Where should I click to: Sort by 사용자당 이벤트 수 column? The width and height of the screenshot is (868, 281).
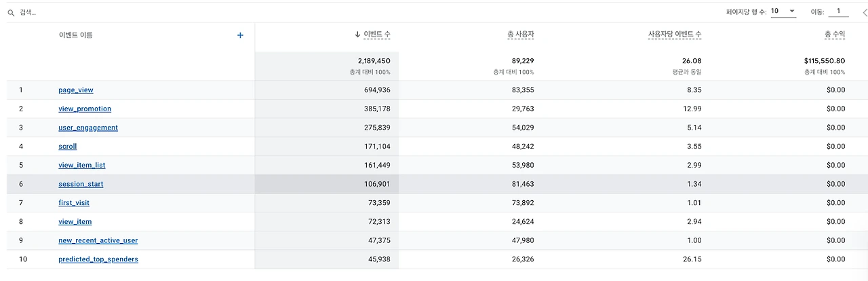coord(675,35)
